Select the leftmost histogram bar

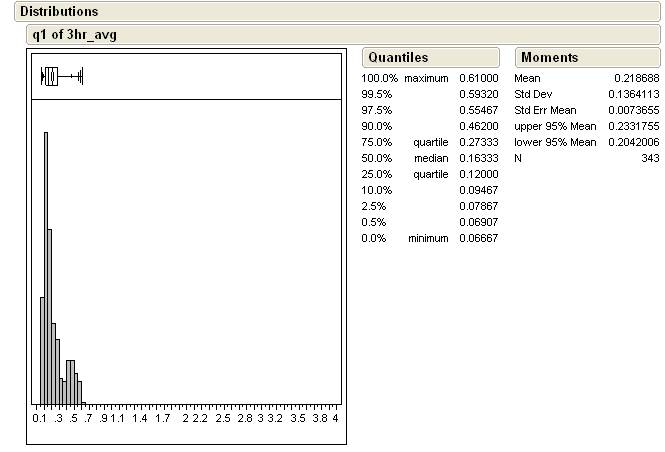[x=40, y=349]
